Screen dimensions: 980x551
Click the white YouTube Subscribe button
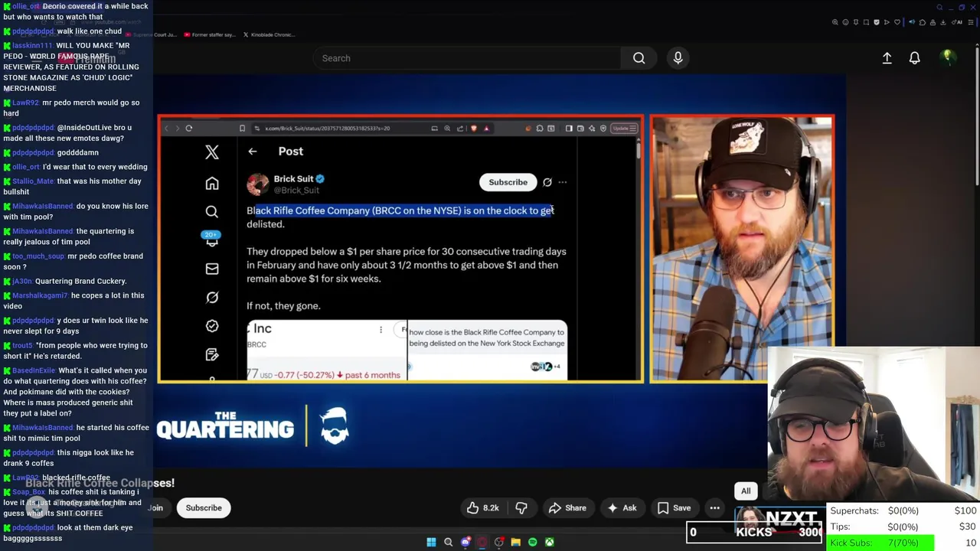click(x=204, y=508)
